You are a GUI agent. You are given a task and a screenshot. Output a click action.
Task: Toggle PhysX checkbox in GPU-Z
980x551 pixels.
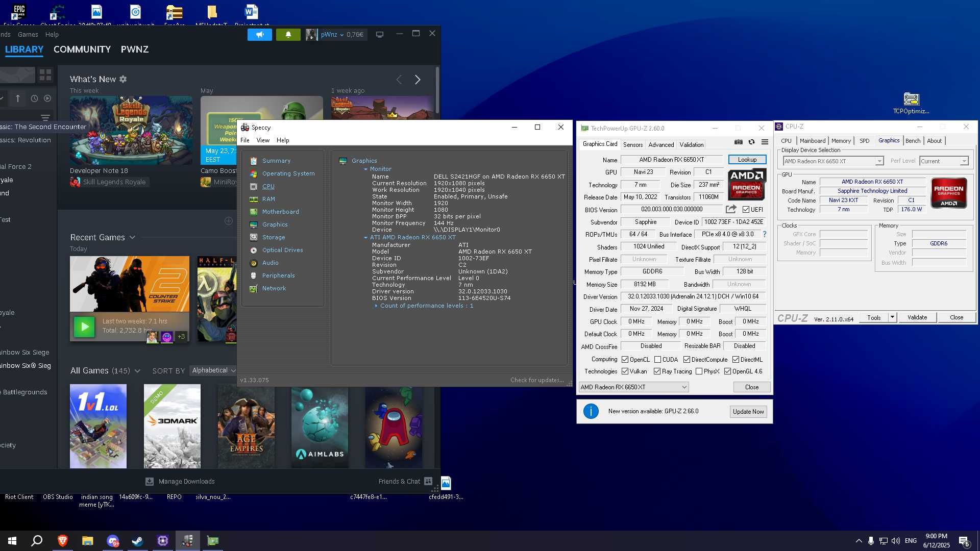[x=699, y=371]
